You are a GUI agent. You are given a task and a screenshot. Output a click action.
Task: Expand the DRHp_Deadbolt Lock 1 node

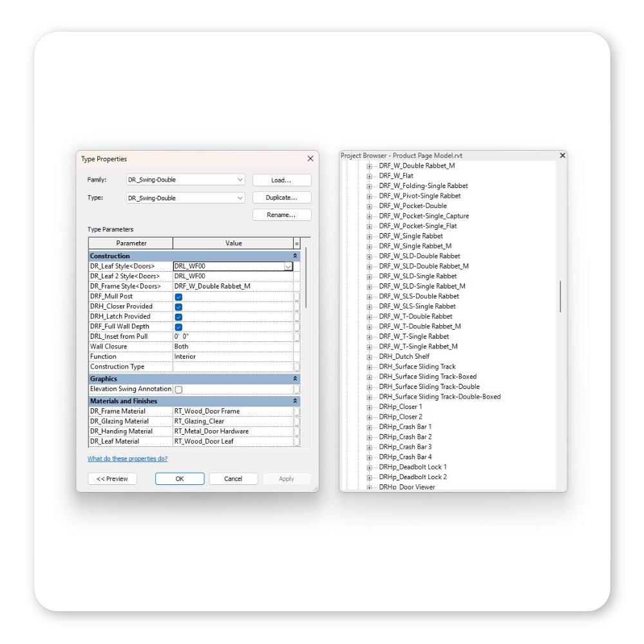click(369, 468)
